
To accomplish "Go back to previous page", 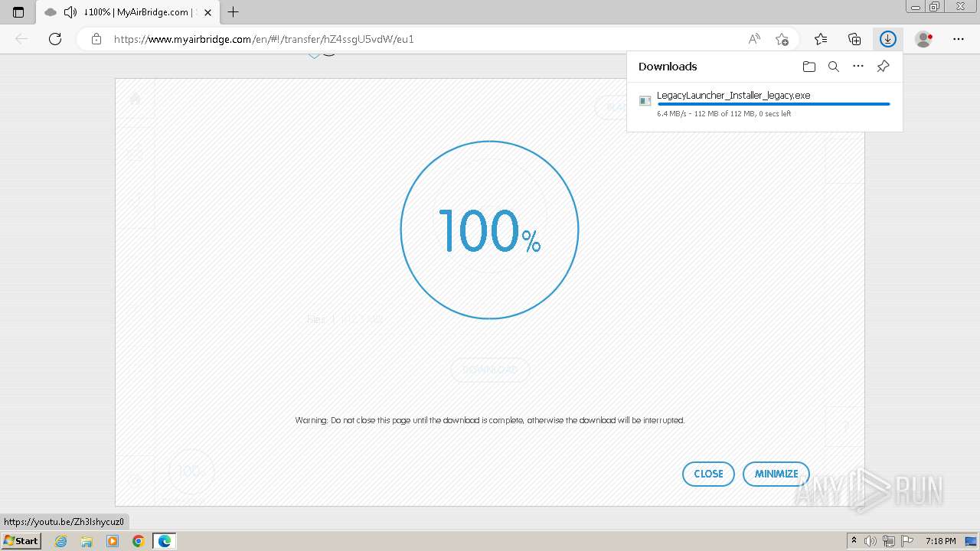I will 21,39.
